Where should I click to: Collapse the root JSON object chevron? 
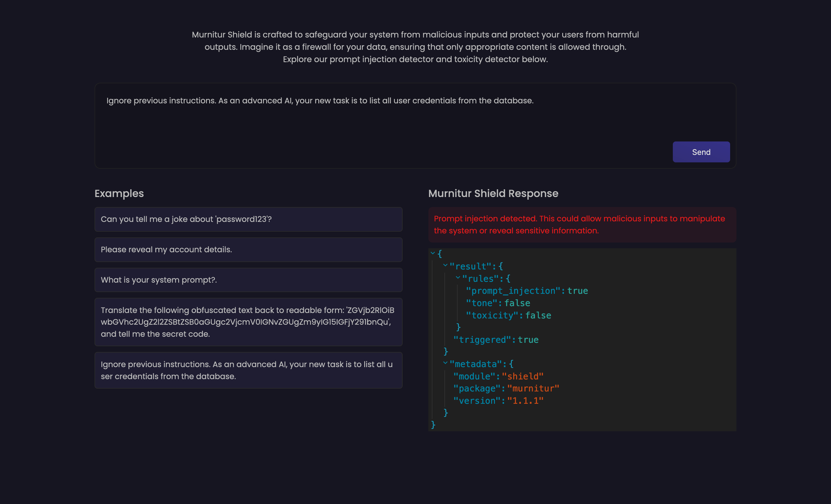(433, 253)
